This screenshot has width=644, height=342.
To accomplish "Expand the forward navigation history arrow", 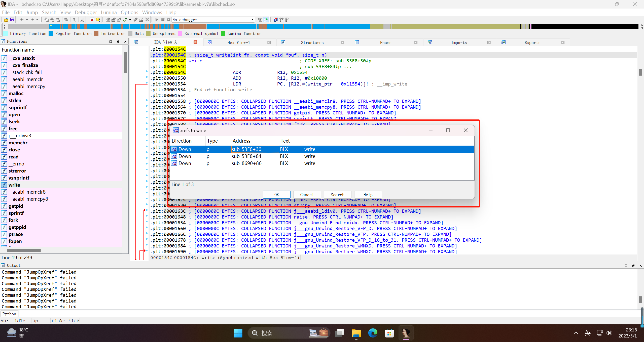I will click(x=38, y=20).
